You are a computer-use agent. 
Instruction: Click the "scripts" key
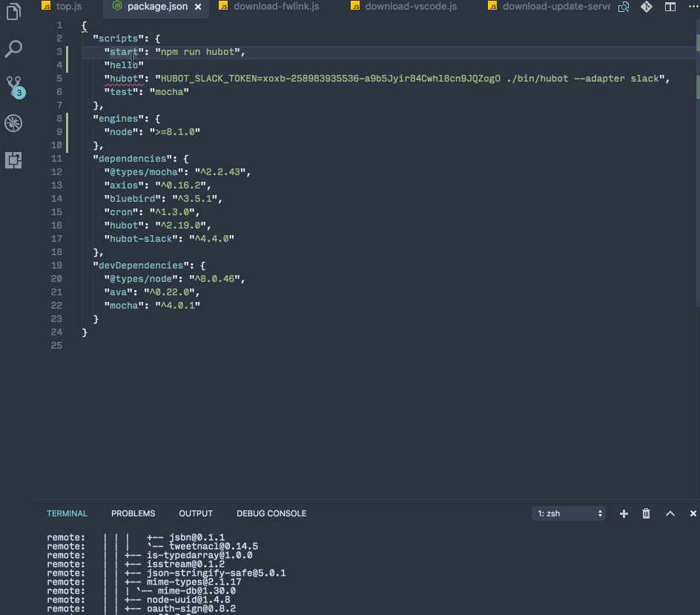click(119, 39)
